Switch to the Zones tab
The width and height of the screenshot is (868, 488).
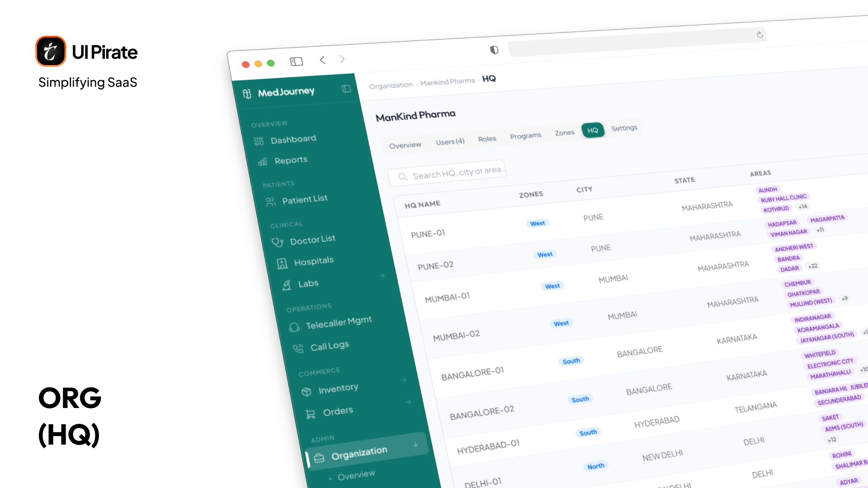click(x=565, y=133)
